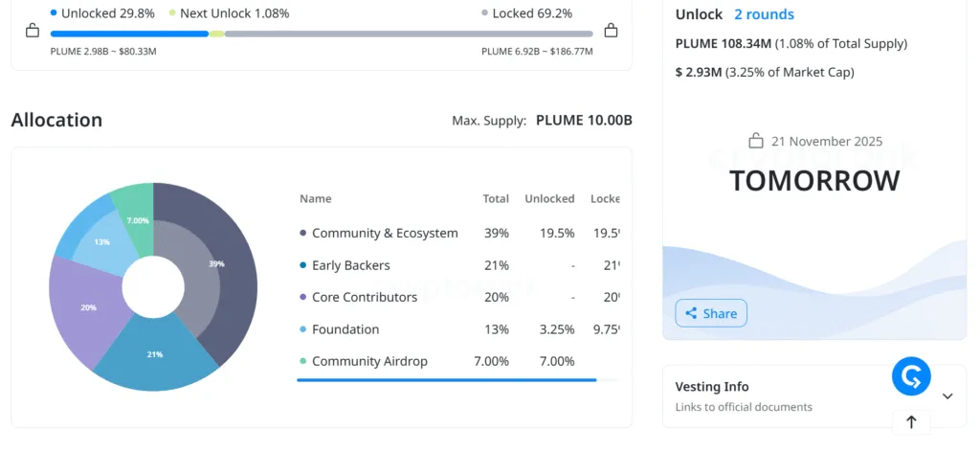This screenshot has height=452, width=980.
Task: Select the Foundation row name
Action: (345, 329)
